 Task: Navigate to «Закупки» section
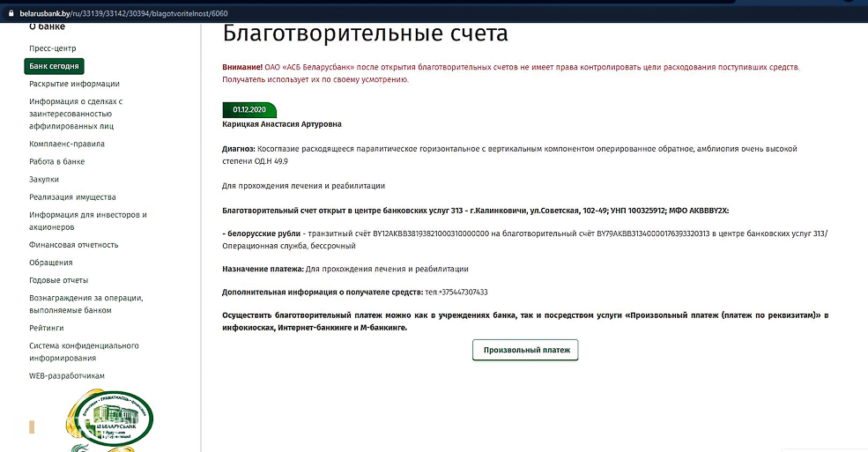coord(44,179)
